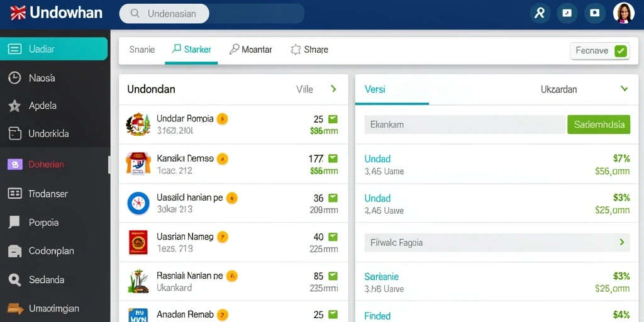This screenshot has height=322, width=644.
Task: Click the blue compass logo of Uasaiid
Action: (138, 203)
